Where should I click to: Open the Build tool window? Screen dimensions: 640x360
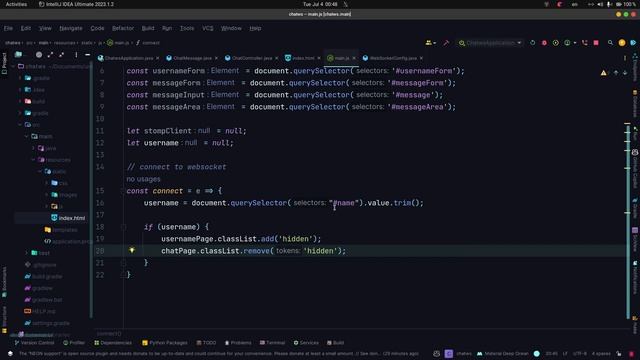coord(336,343)
